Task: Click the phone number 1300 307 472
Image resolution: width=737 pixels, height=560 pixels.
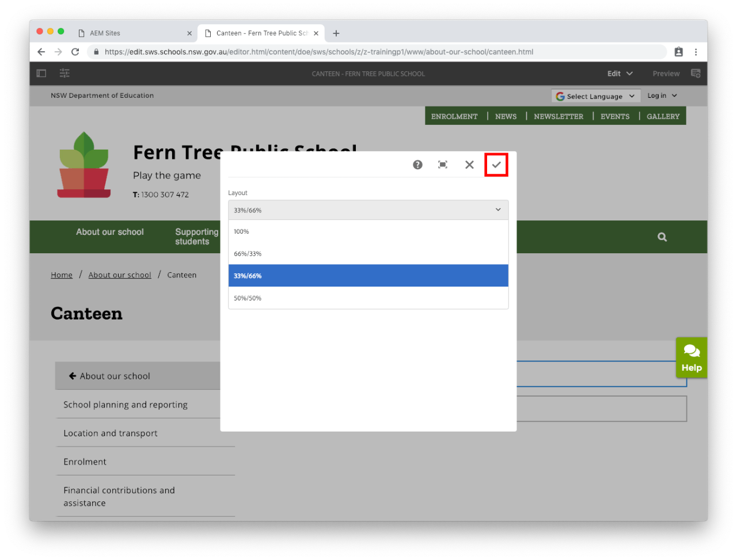Action: [165, 195]
